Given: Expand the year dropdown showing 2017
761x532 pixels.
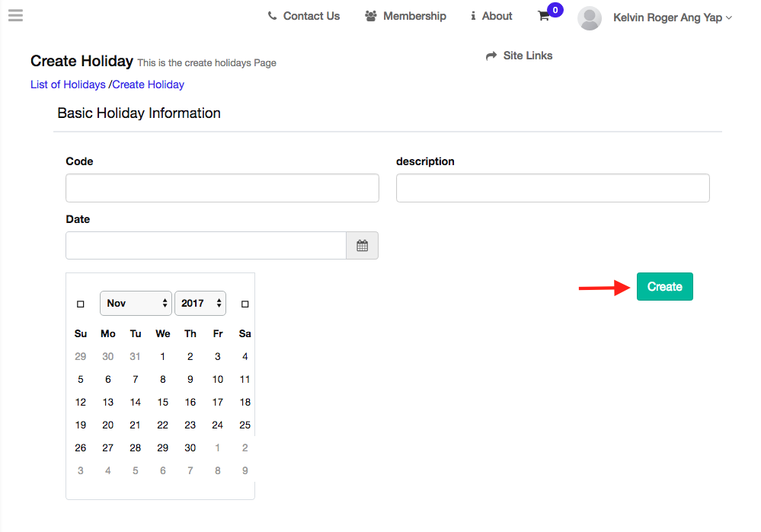Looking at the screenshot, I should [x=200, y=303].
